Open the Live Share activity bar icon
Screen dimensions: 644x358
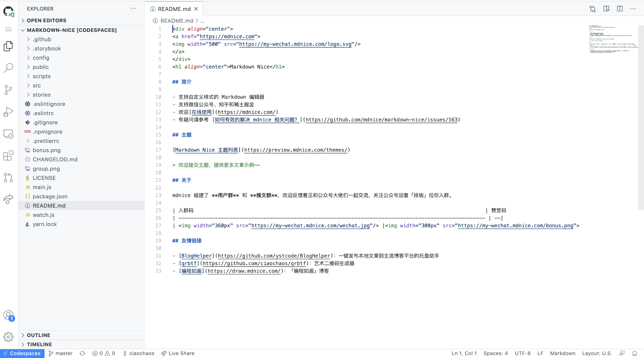click(8, 199)
